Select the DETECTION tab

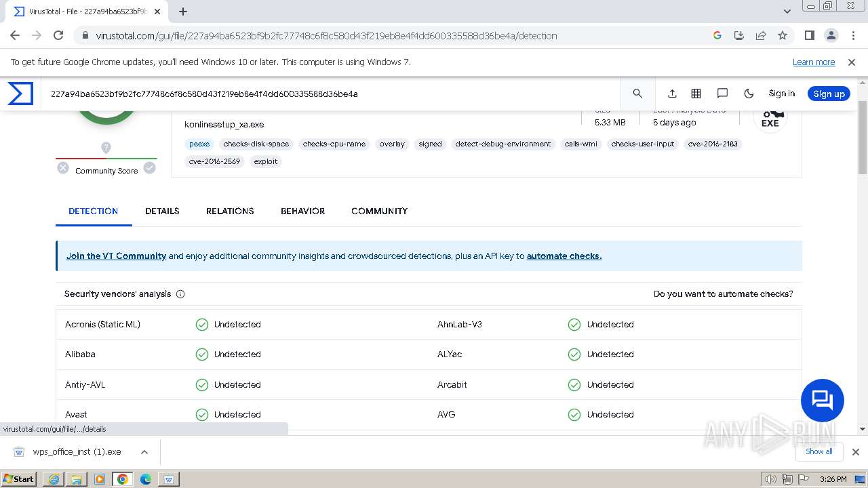coord(94,211)
